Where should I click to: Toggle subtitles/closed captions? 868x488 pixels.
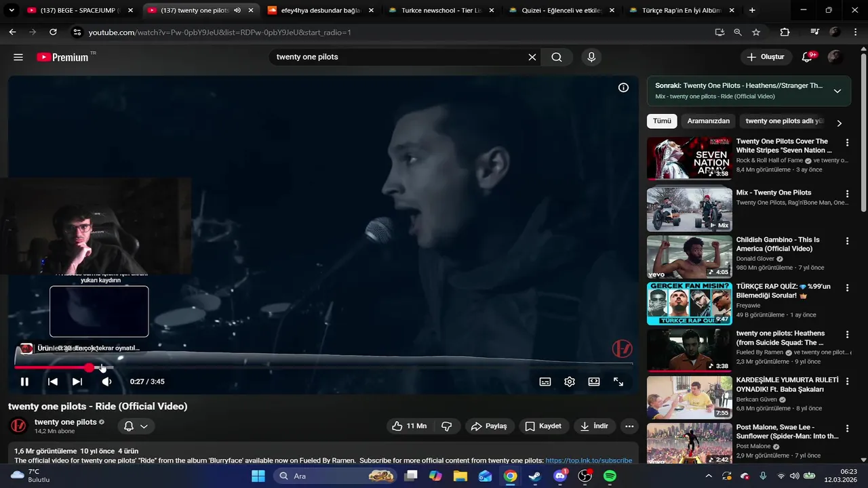click(545, 382)
